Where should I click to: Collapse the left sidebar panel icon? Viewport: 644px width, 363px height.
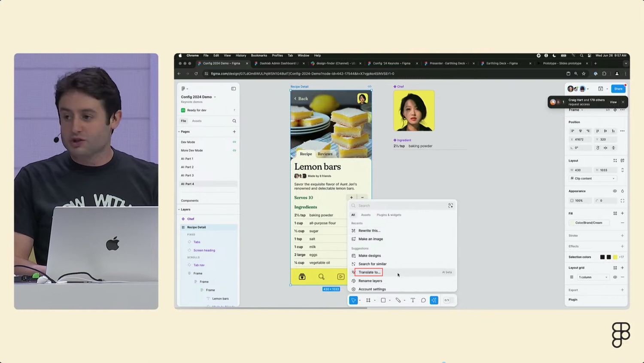click(234, 89)
